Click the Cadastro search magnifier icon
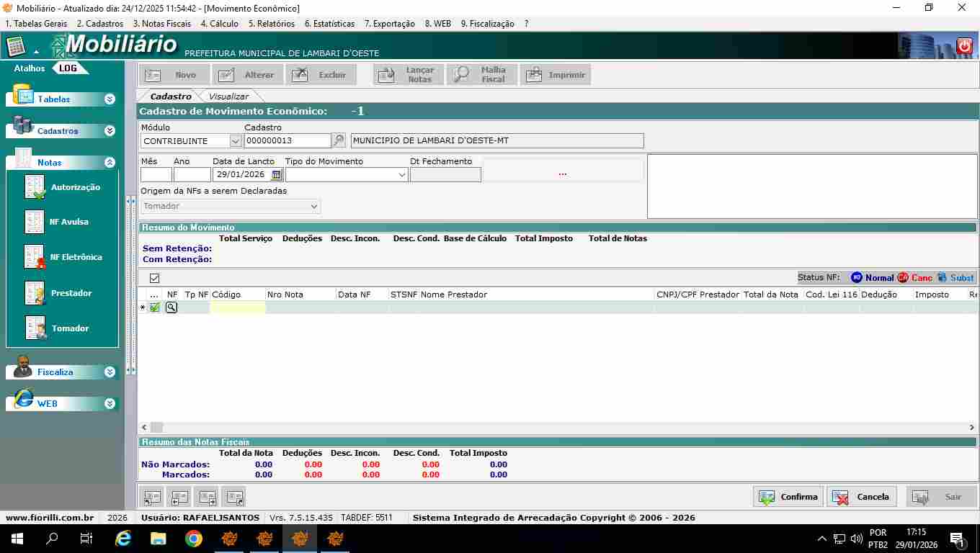The height and width of the screenshot is (553, 980). point(339,140)
